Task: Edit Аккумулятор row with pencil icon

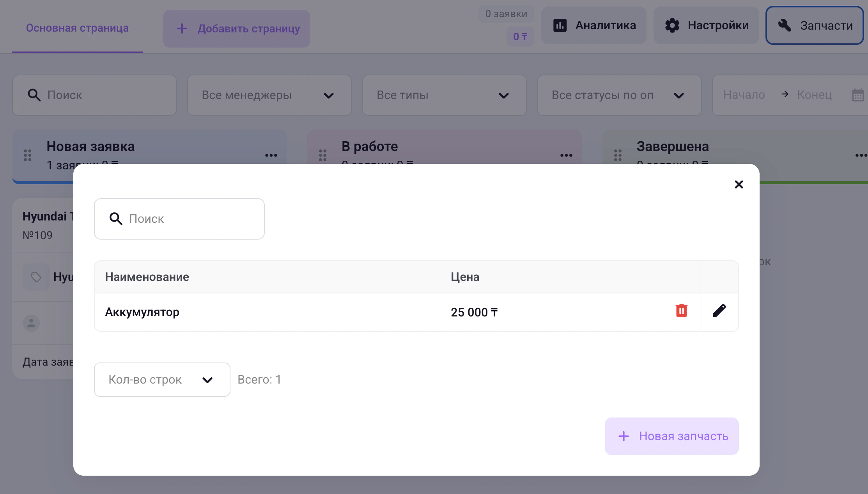Action: [719, 311]
